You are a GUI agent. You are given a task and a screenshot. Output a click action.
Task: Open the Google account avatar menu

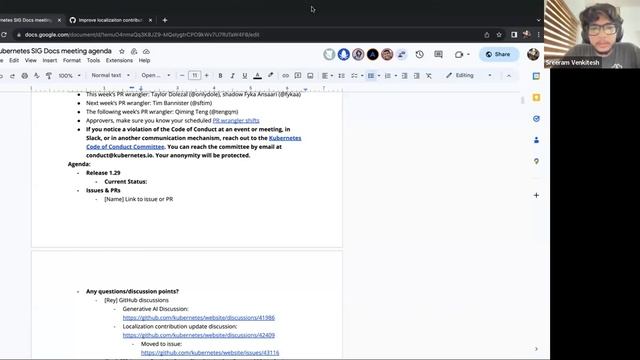click(533, 54)
